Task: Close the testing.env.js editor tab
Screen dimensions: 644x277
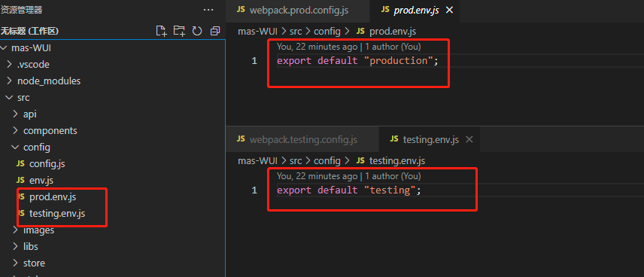Action: (469, 140)
